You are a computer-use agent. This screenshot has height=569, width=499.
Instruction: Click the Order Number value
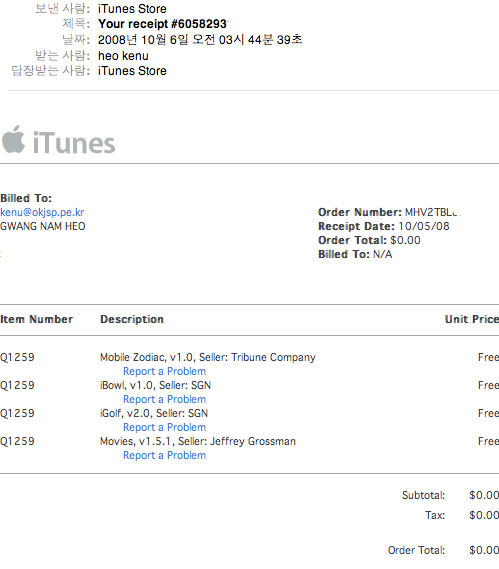tap(432, 212)
